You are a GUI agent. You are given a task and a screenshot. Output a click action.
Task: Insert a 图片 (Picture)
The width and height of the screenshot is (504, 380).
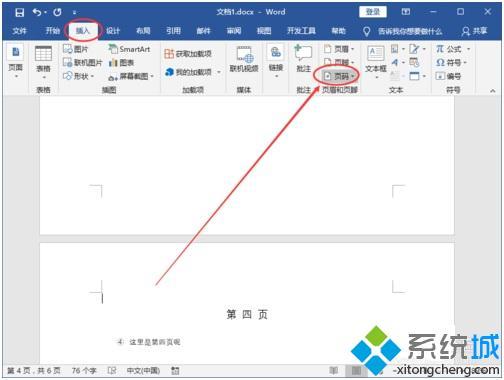click(x=76, y=49)
